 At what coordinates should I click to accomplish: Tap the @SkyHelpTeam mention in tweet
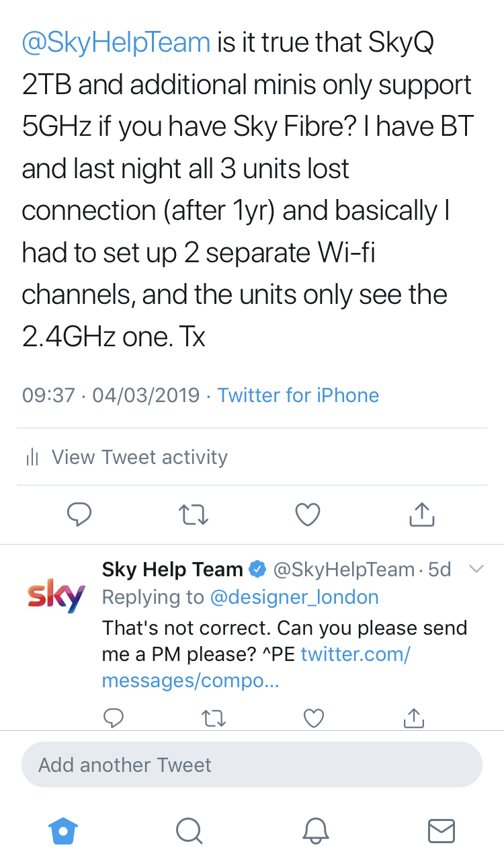click(116, 43)
